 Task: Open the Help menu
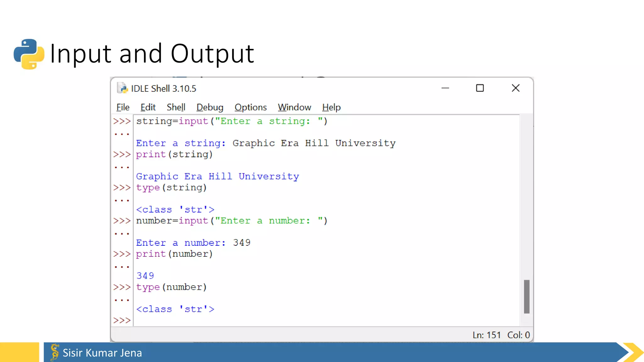coord(331,107)
